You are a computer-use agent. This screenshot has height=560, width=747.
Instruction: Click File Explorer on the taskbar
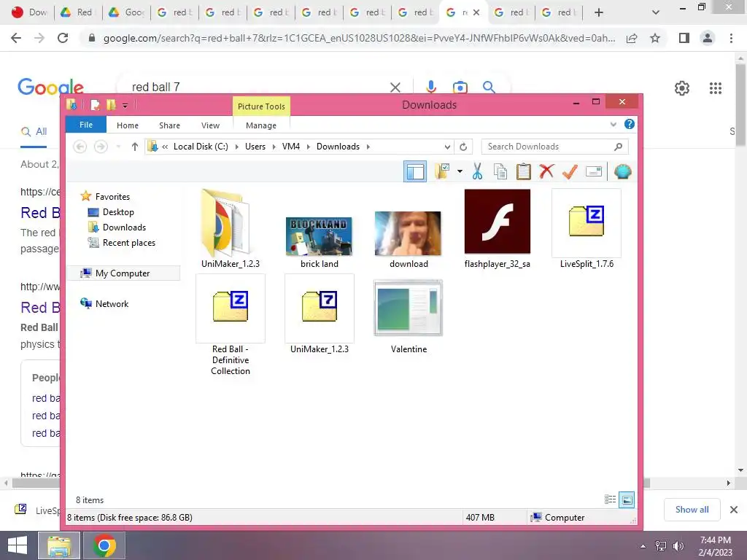pyautogui.click(x=58, y=545)
